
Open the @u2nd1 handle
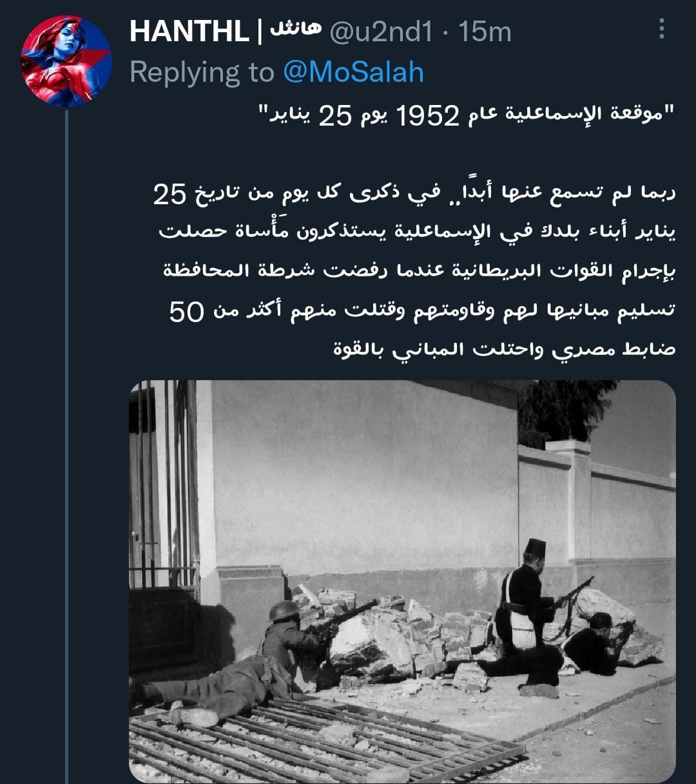click(x=380, y=32)
